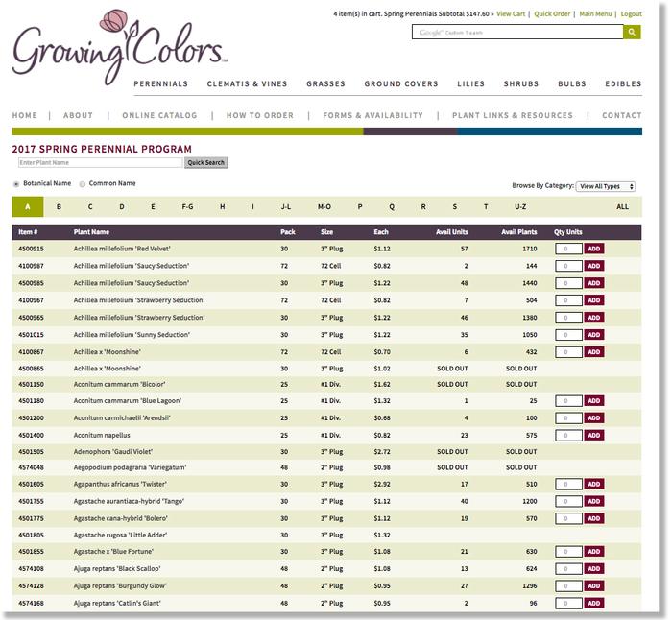672x620 pixels.
Task: Add item 4100967 Strawberry Seduction 72 Cell
Action: [593, 300]
